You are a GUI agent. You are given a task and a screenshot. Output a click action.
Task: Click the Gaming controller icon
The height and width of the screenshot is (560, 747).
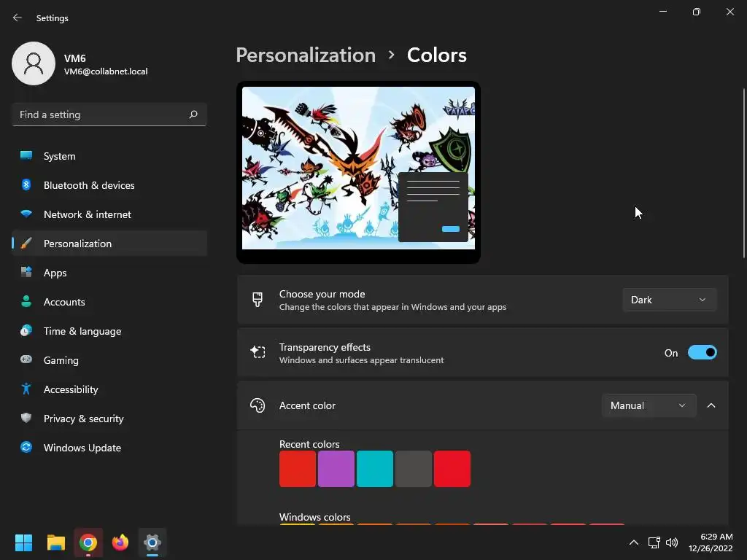point(26,359)
